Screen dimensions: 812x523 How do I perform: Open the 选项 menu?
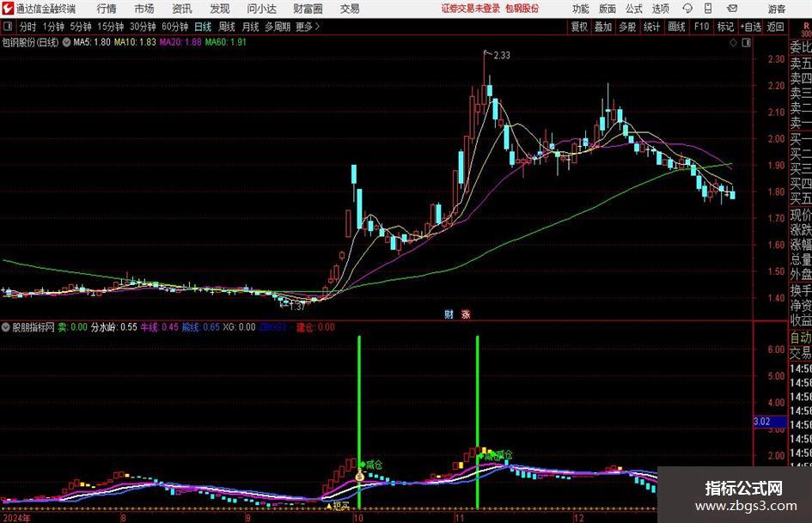tap(660, 9)
